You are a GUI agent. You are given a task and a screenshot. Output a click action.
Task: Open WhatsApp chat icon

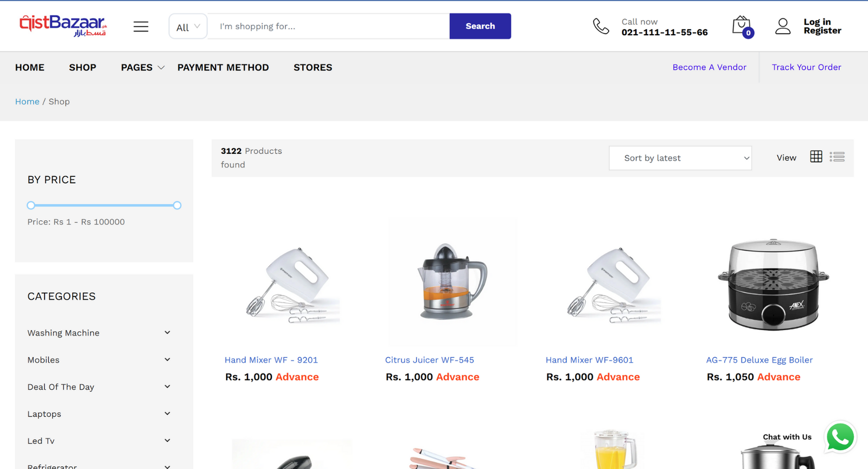click(840, 437)
